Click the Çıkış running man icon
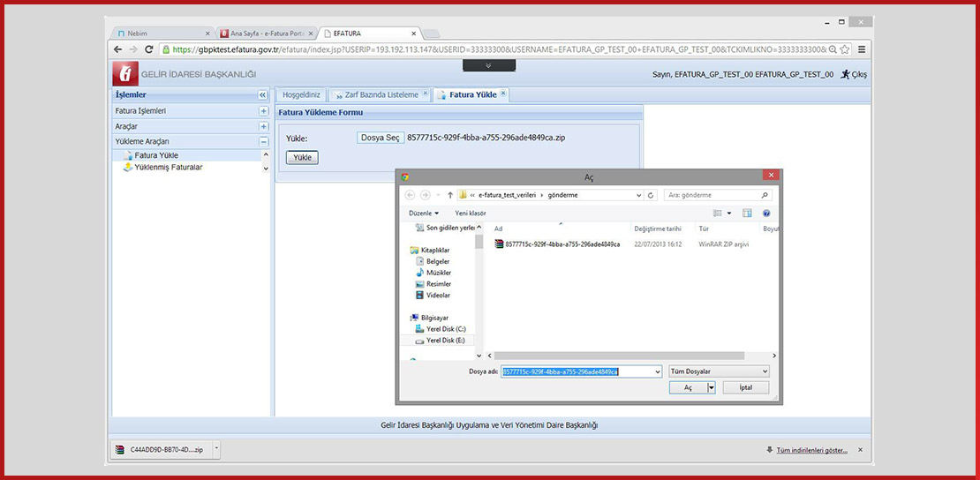The height and width of the screenshot is (480, 980). pos(845,74)
